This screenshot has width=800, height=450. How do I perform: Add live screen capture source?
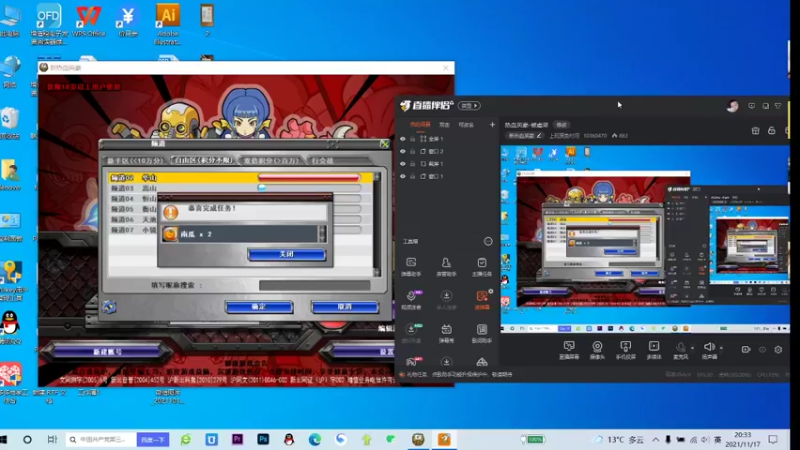(x=569, y=350)
